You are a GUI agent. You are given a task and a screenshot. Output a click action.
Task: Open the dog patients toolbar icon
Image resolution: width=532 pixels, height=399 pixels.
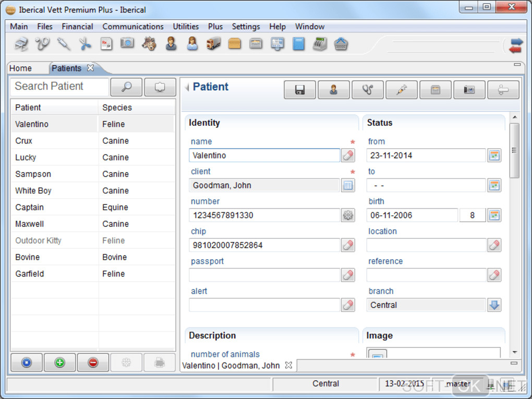click(x=149, y=44)
